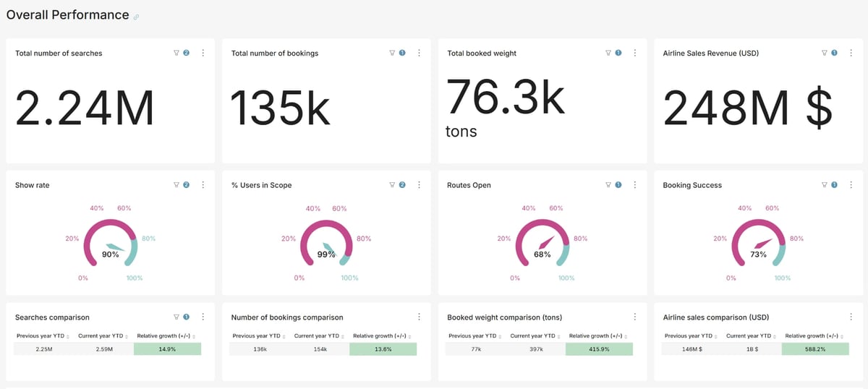Open kebab menu on Booked weight comparison
The width and height of the screenshot is (868, 389).
[x=634, y=317]
